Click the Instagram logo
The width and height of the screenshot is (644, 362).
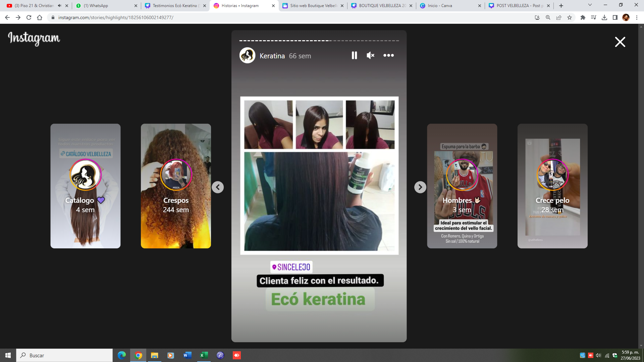pyautogui.click(x=34, y=38)
